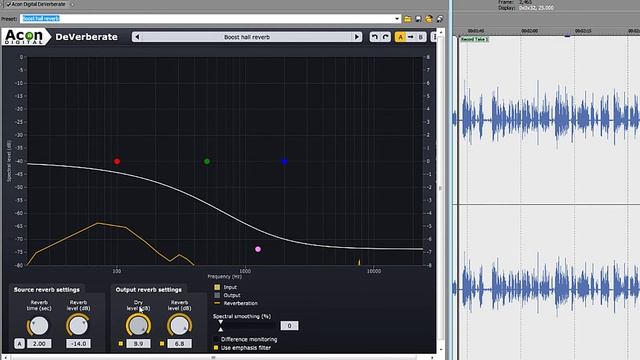Viewport: 640px width, 360px height.
Task: Open the Preset dropdown arrow
Action: coord(397,19)
